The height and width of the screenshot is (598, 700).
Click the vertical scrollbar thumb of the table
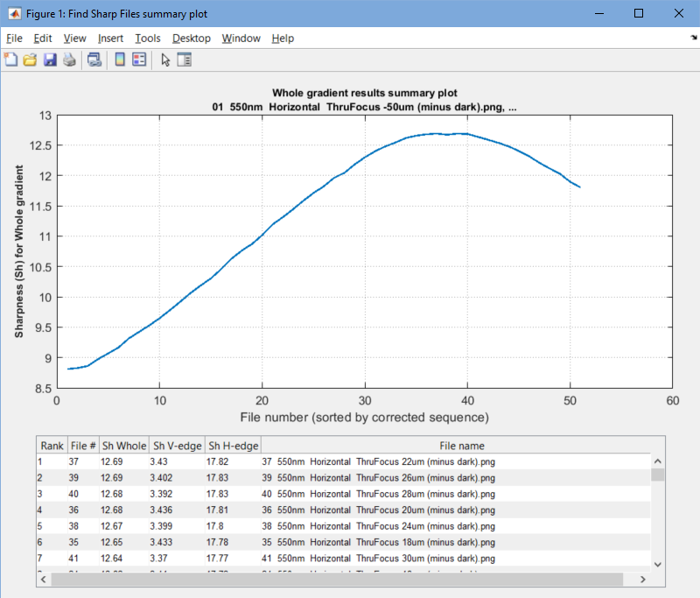tap(657, 475)
